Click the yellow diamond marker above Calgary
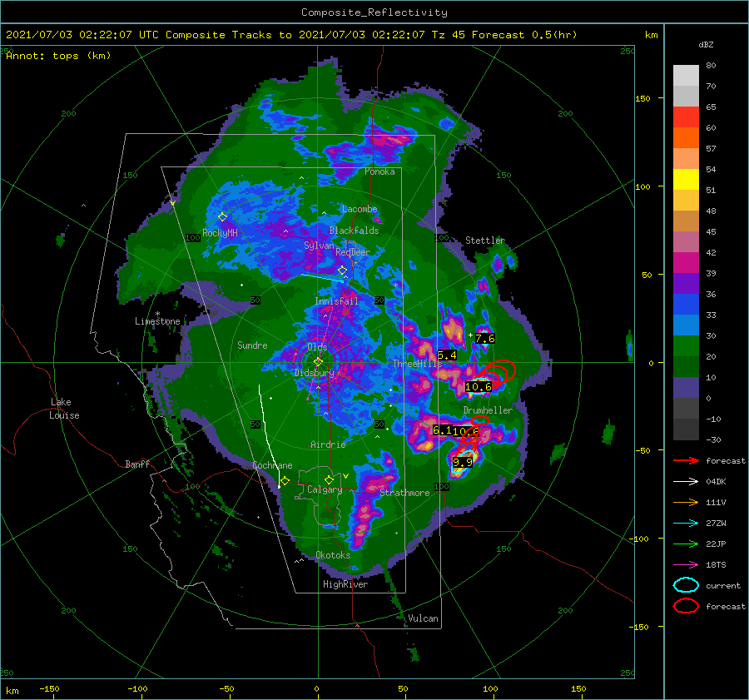This screenshot has height=700, width=749. tap(329, 479)
